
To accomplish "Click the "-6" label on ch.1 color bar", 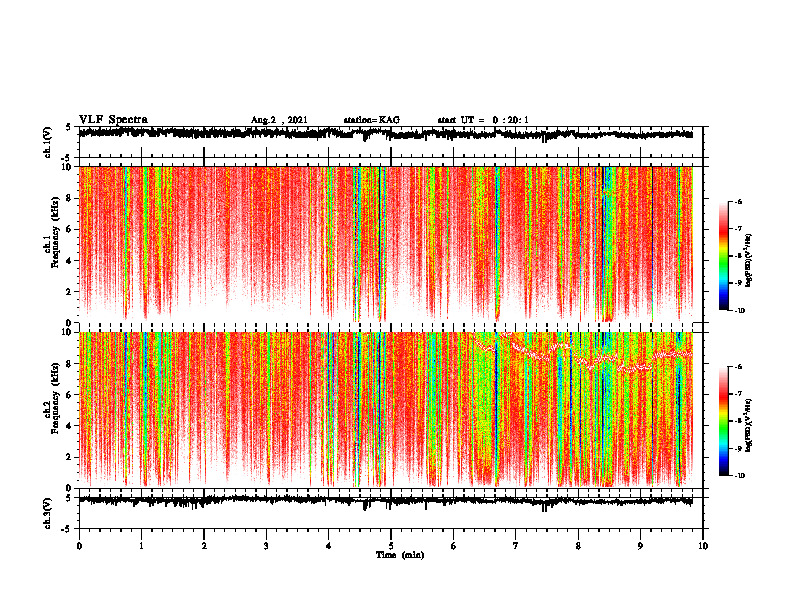I will (739, 201).
